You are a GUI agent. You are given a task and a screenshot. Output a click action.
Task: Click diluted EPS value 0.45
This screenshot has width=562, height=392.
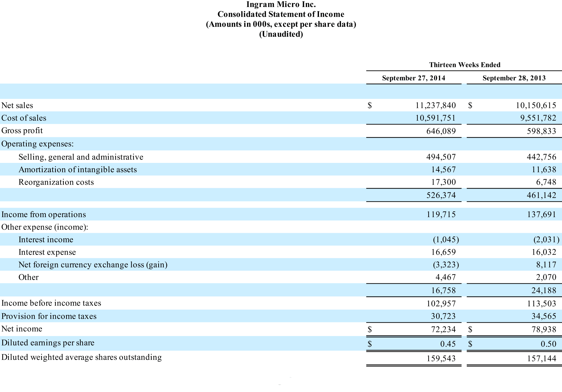click(448, 344)
